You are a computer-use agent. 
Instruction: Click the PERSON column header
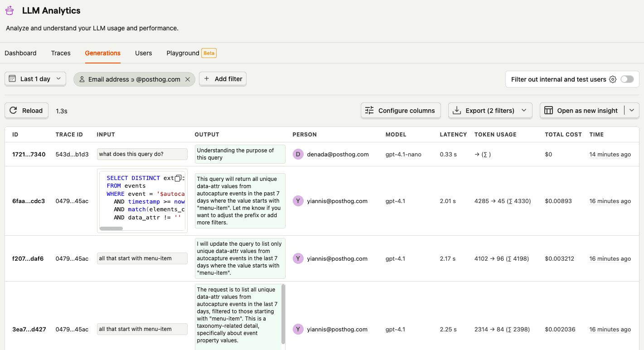point(305,135)
